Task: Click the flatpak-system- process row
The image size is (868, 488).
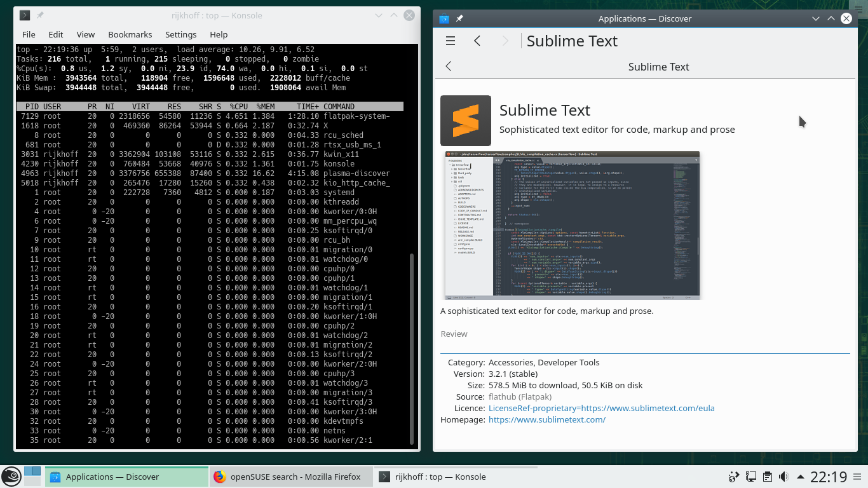Action: coord(210,116)
